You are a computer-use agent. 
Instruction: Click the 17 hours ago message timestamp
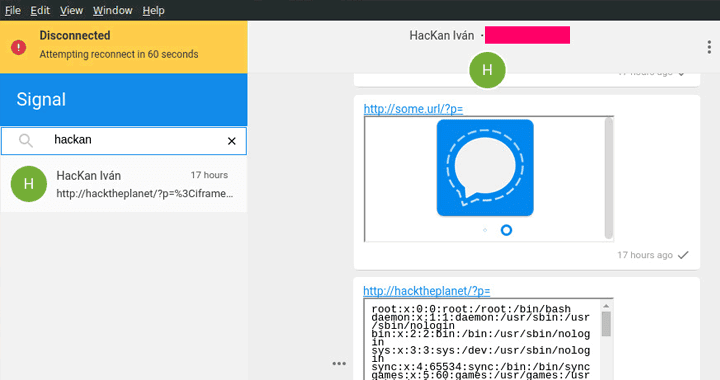[x=645, y=255]
